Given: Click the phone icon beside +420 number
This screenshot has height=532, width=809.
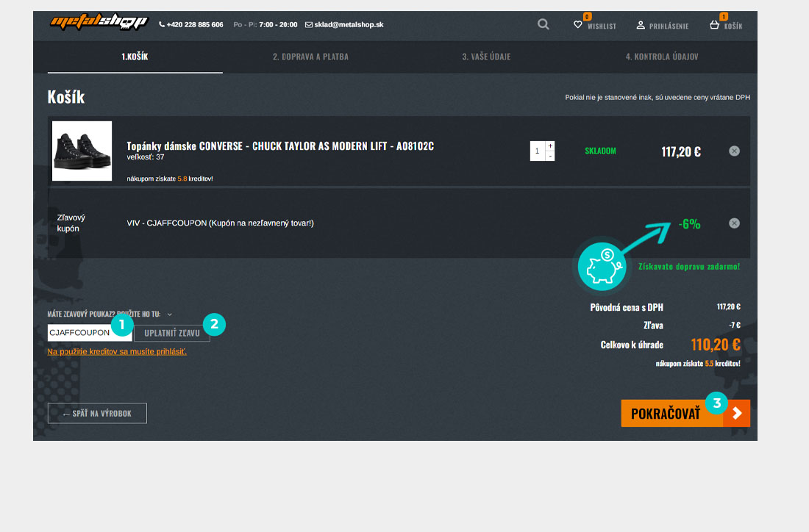Looking at the screenshot, I should (x=162, y=25).
